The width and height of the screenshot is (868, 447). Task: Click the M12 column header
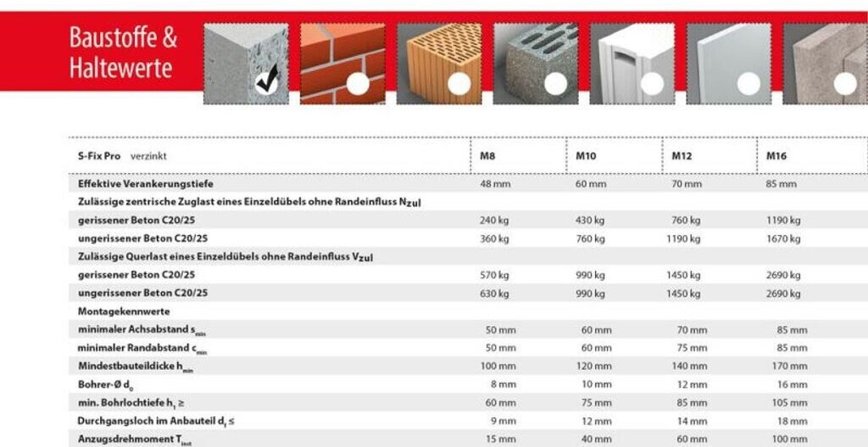(x=682, y=156)
